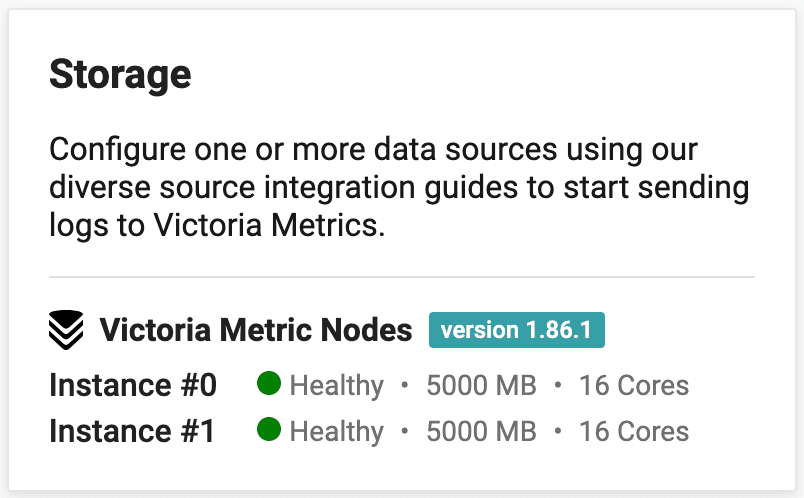804x498 pixels.
Task: Select the Instance #0 label
Action: pyautogui.click(x=133, y=385)
